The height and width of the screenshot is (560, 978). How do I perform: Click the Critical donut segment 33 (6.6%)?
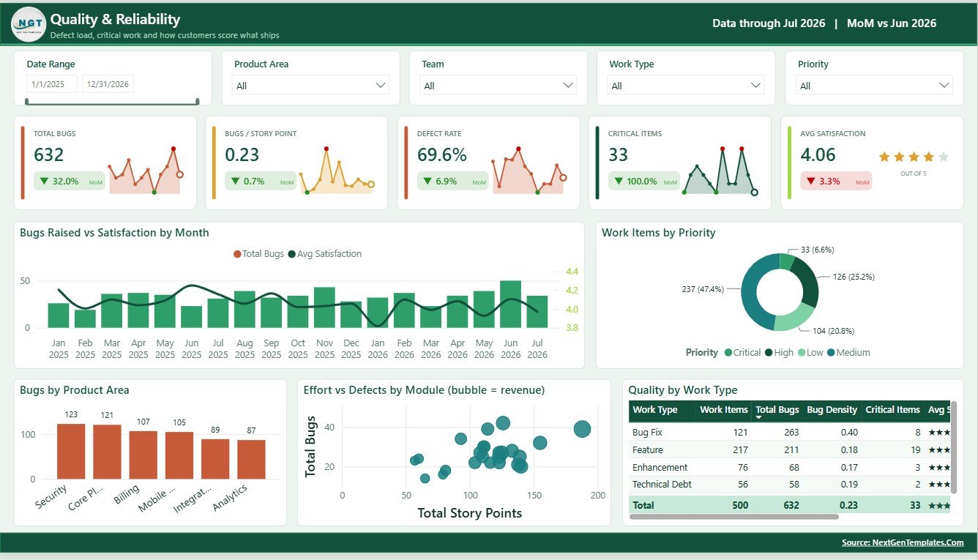pos(787,261)
